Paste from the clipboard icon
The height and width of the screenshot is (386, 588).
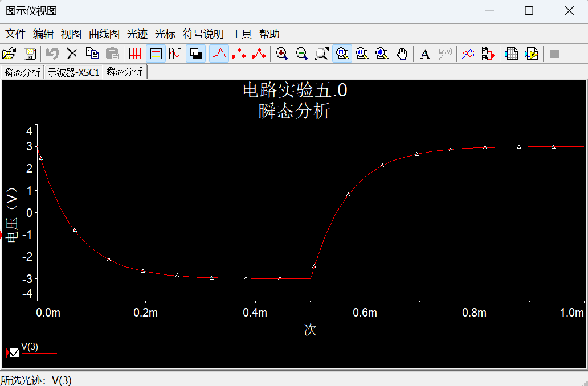[x=112, y=54]
